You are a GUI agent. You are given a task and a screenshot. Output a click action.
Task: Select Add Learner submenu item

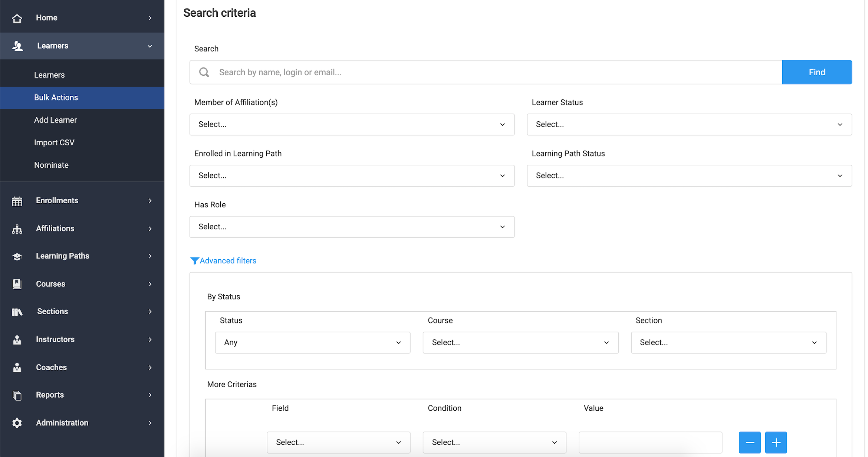point(82,120)
